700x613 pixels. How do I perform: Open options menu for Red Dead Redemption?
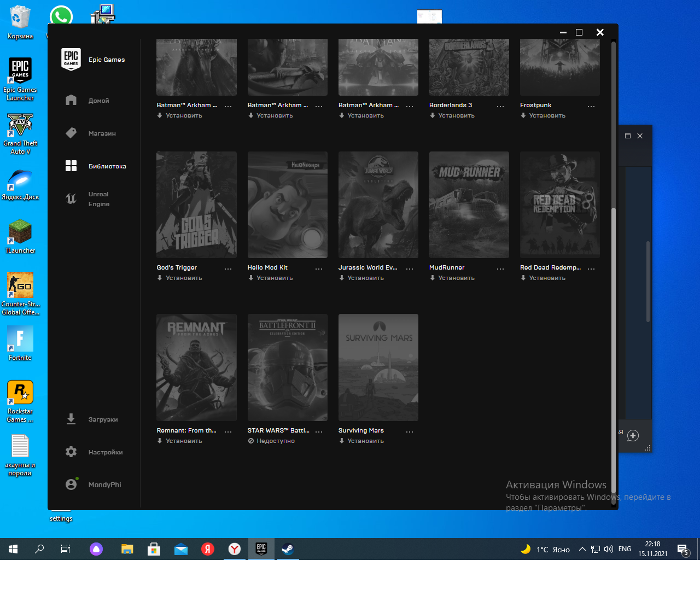click(x=591, y=268)
